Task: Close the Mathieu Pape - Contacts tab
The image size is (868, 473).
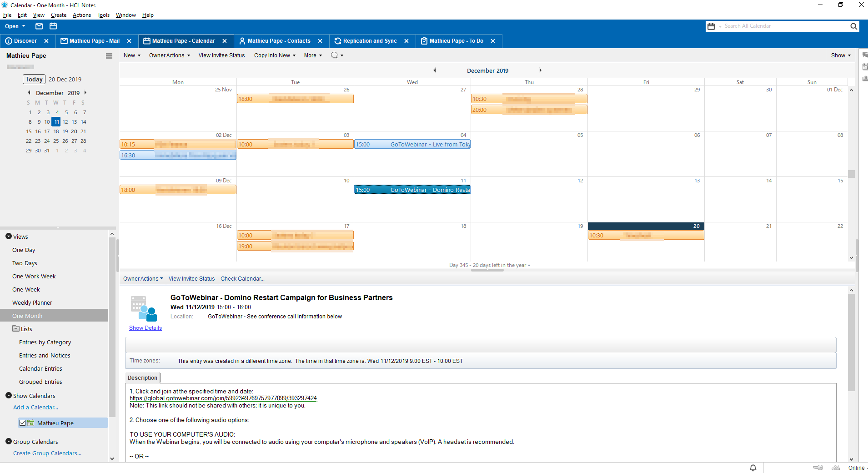Action: pyautogui.click(x=320, y=41)
